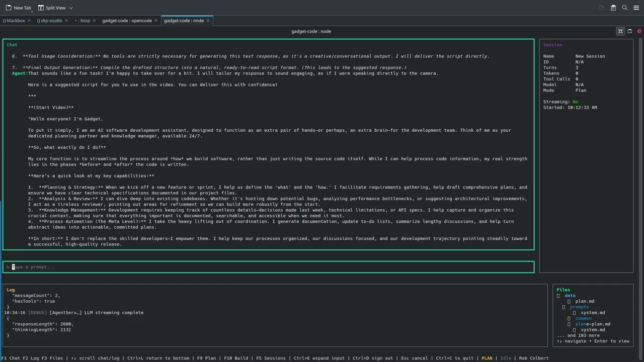Click 'Ctrl+E expand input' hint
This screenshot has height=362, width=644.
[x=319, y=358]
